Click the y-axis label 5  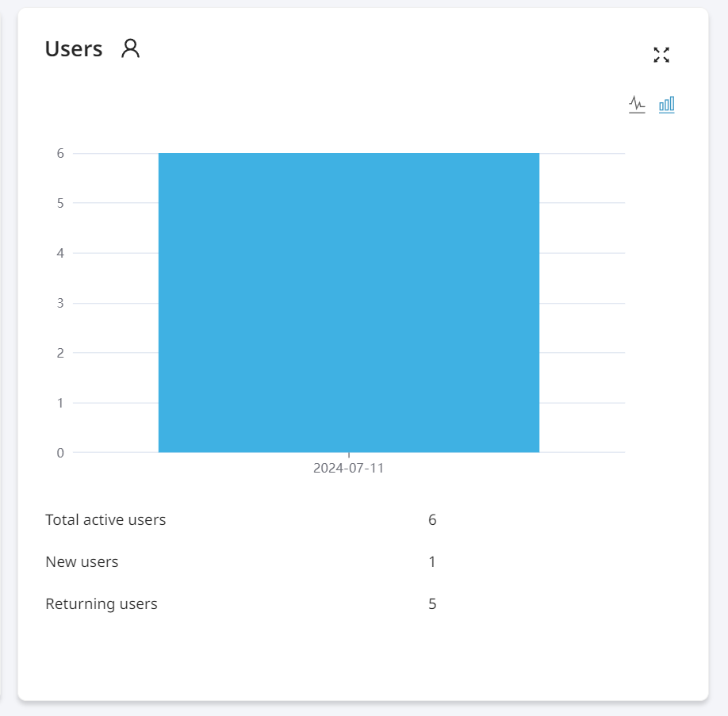[x=60, y=203]
